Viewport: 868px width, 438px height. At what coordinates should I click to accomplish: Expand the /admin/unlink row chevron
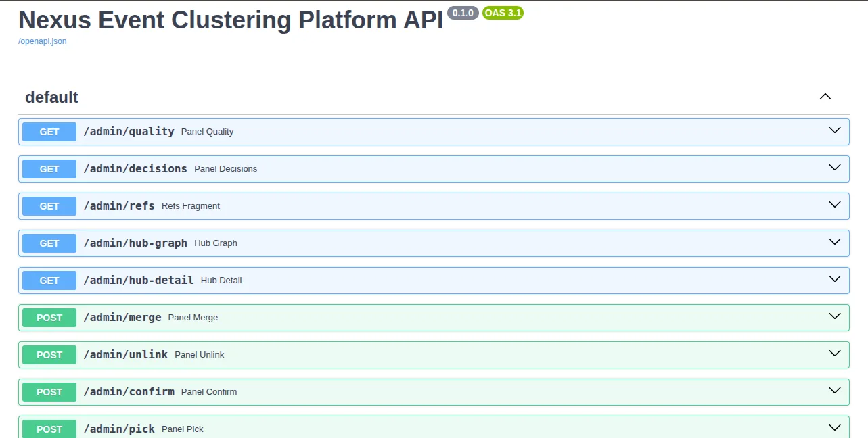[835, 354]
